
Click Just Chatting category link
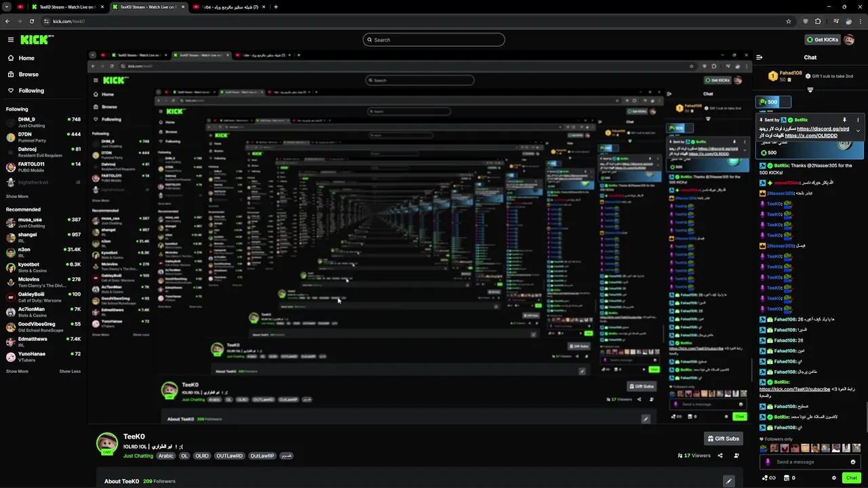coord(138,456)
